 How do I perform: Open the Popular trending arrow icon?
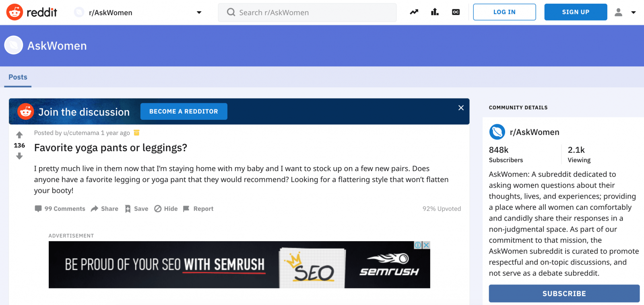414,12
